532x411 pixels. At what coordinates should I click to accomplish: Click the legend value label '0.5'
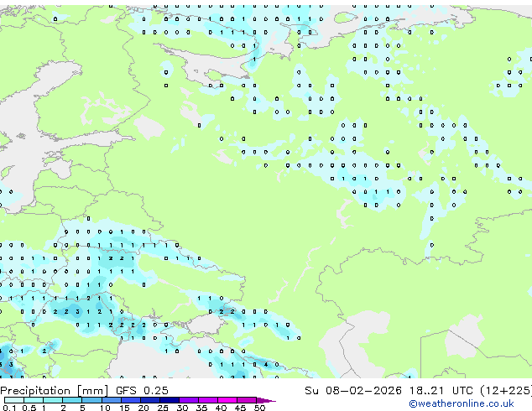[29, 408]
